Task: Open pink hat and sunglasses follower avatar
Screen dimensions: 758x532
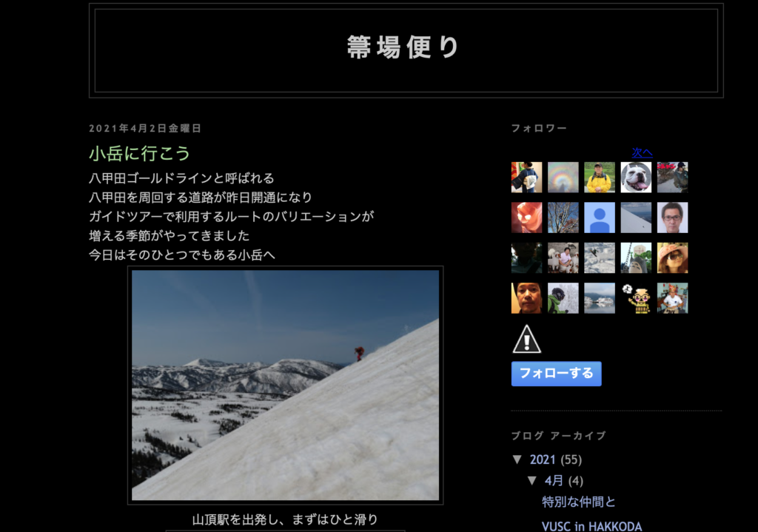Action: (672, 258)
